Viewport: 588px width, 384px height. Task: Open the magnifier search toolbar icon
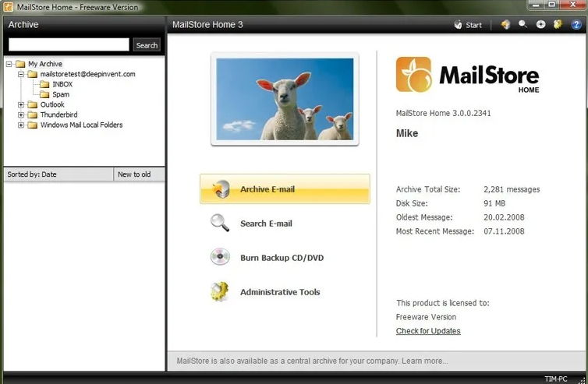click(x=522, y=25)
